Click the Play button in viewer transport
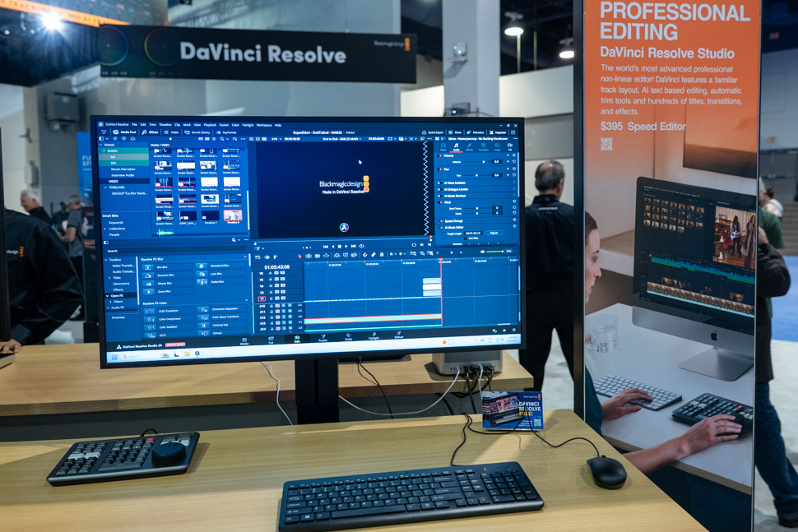The height and width of the screenshot is (532, 798). tap(346, 246)
